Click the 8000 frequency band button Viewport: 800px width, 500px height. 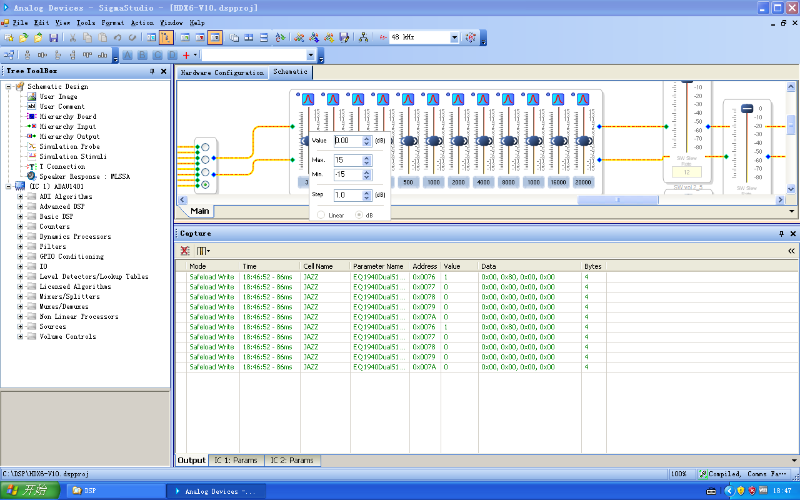508,182
